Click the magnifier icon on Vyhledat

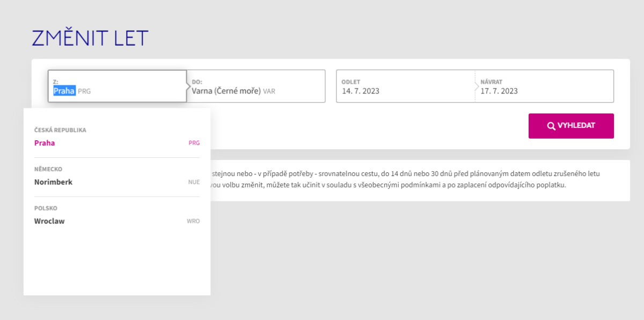pyautogui.click(x=551, y=126)
